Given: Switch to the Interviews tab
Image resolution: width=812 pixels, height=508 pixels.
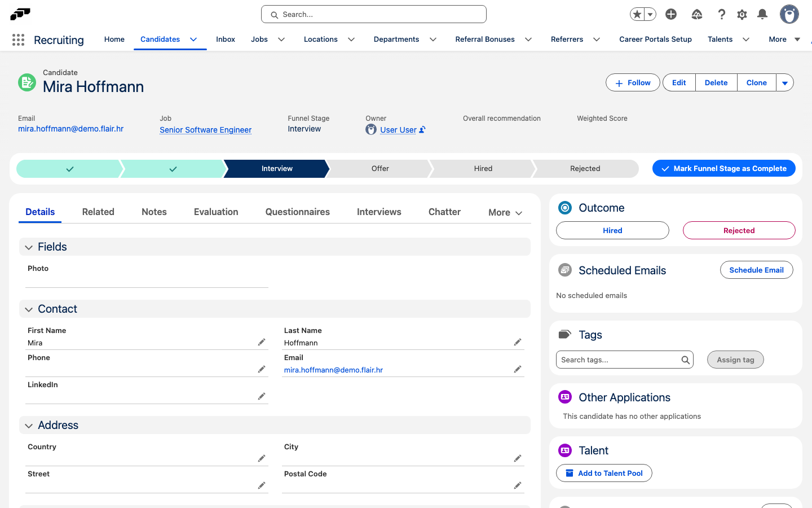Looking at the screenshot, I should point(379,212).
